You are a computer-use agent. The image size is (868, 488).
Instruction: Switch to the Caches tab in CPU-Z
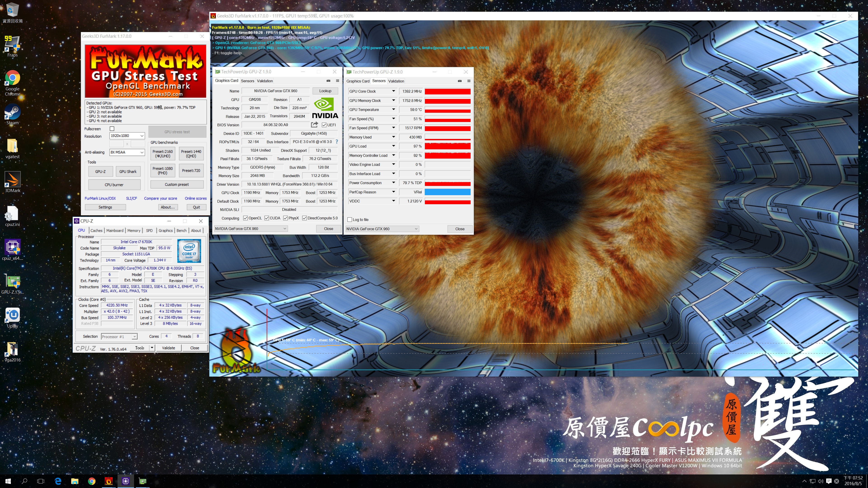point(96,230)
